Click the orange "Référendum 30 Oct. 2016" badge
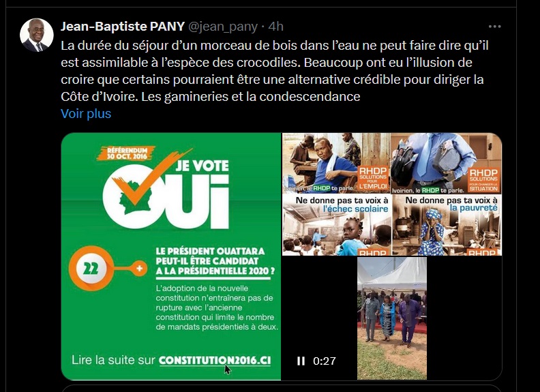 tap(126, 153)
